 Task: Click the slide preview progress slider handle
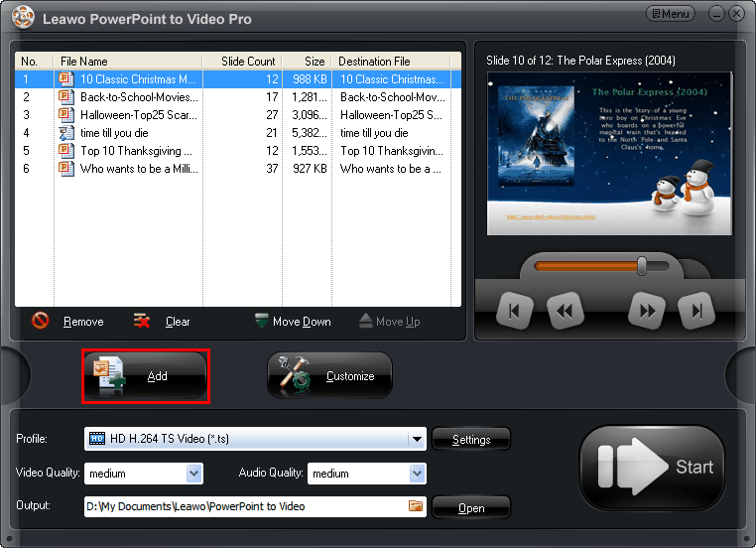pyautogui.click(x=642, y=266)
